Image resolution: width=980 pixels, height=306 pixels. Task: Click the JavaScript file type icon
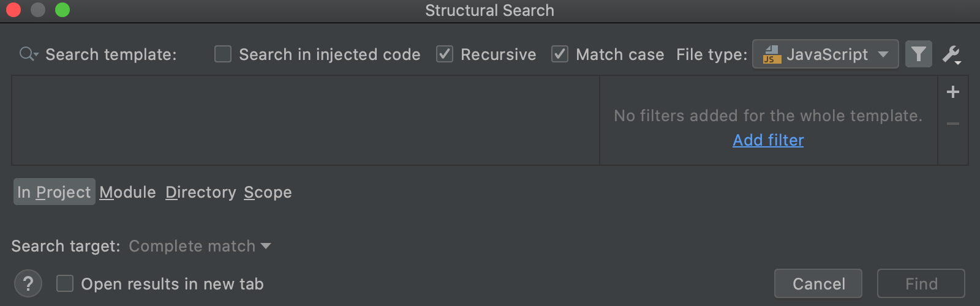[772, 54]
